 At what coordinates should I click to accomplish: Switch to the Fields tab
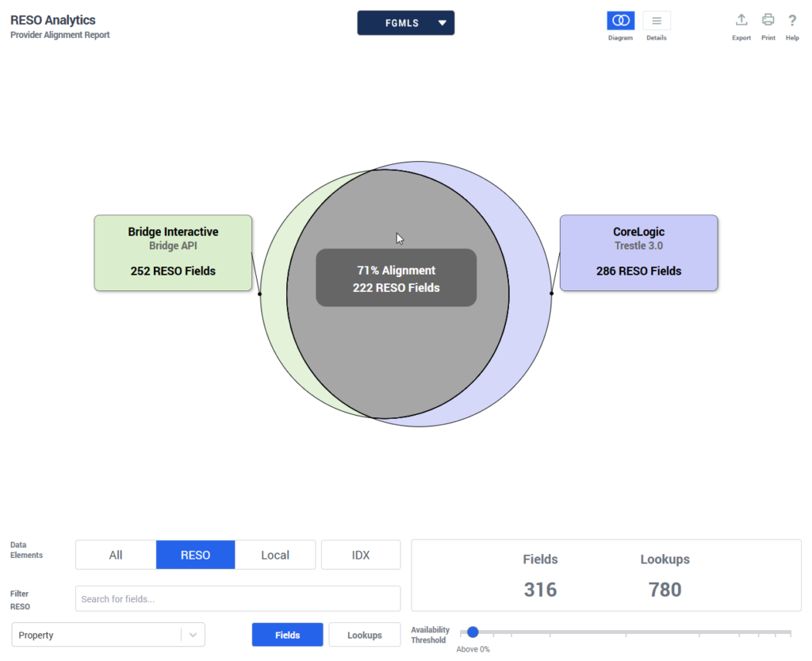287,635
